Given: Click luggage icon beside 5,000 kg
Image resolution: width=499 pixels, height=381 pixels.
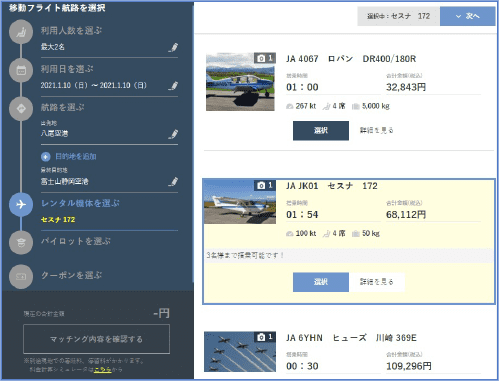Looking at the screenshot, I should 356,106.
